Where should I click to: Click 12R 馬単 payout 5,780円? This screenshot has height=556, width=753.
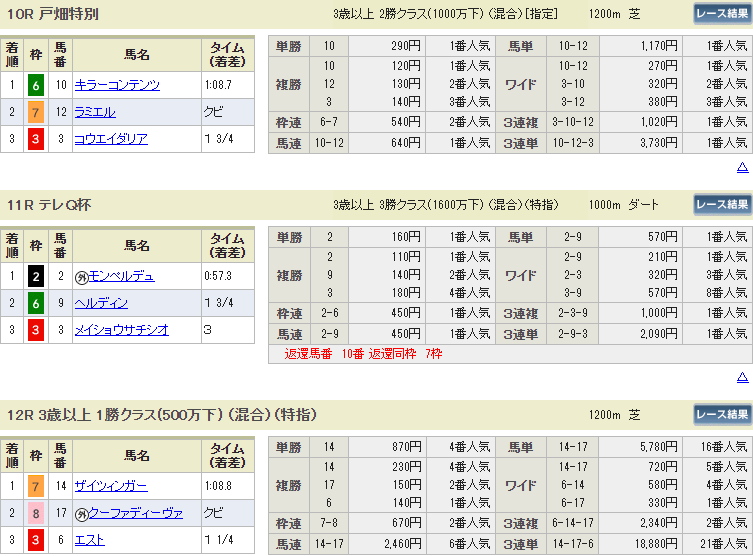(658, 447)
